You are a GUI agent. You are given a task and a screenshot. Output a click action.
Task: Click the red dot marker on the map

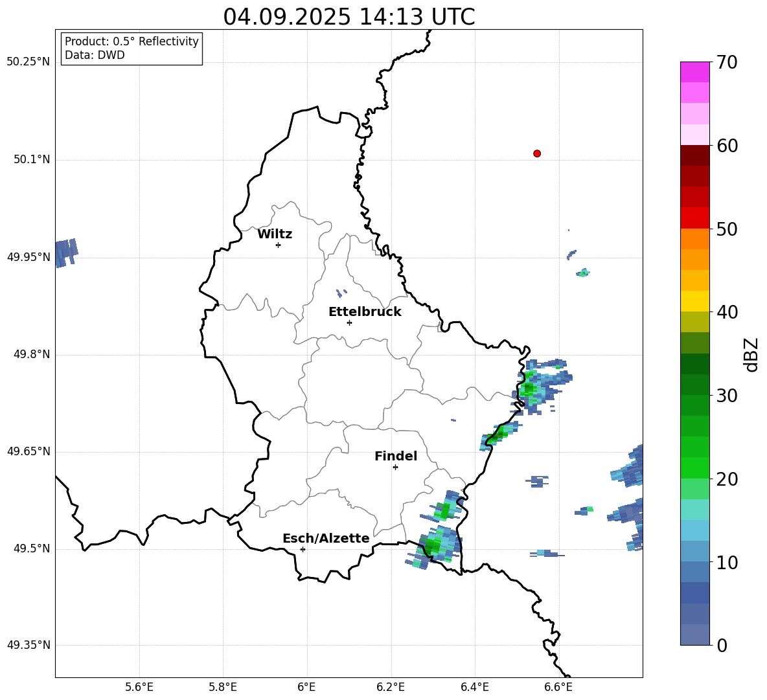[537, 153]
